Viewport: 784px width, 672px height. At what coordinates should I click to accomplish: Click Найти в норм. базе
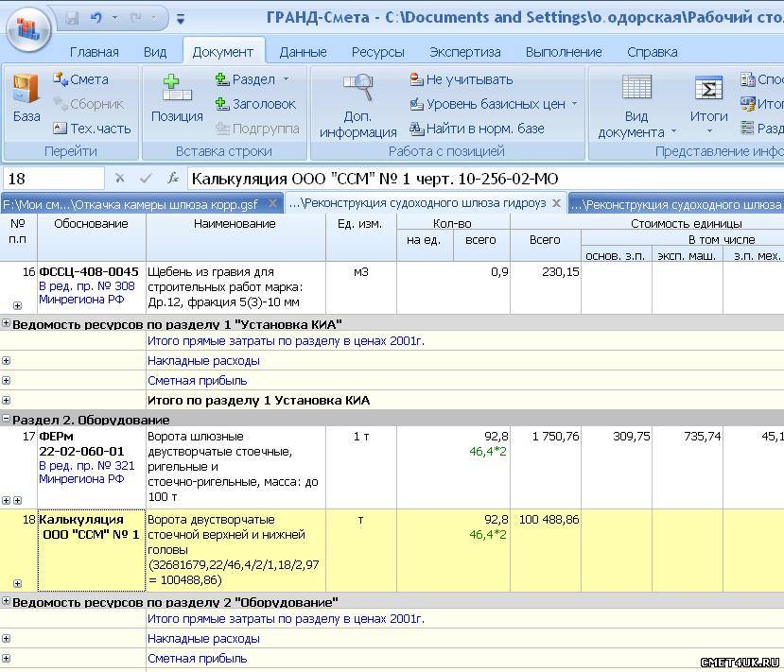point(477,129)
